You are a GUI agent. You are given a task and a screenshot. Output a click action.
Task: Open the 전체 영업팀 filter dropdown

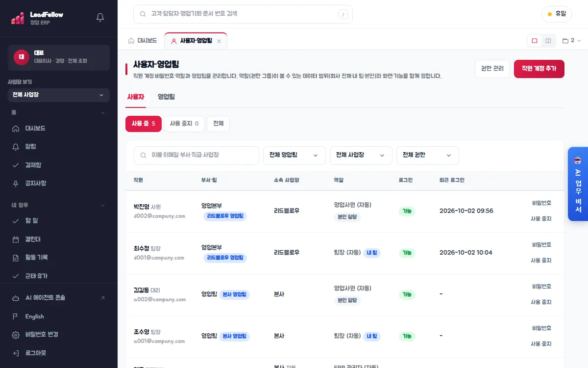coord(294,155)
